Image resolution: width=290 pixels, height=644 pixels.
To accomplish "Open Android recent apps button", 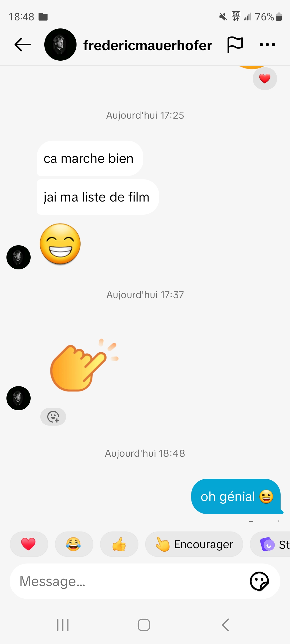I will coord(63,625).
